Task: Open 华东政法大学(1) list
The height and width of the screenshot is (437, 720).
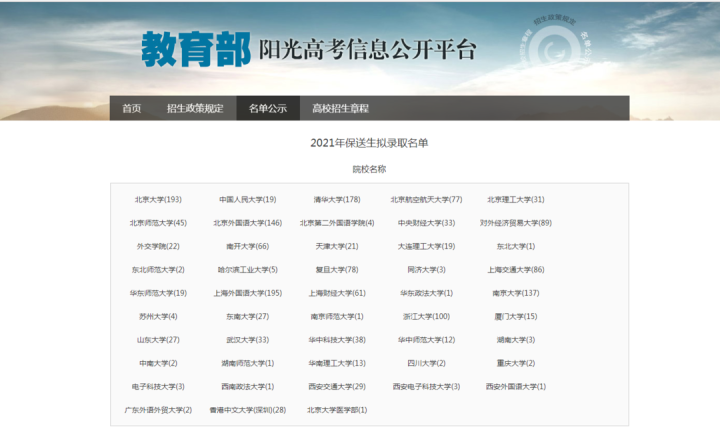Action: (426, 293)
